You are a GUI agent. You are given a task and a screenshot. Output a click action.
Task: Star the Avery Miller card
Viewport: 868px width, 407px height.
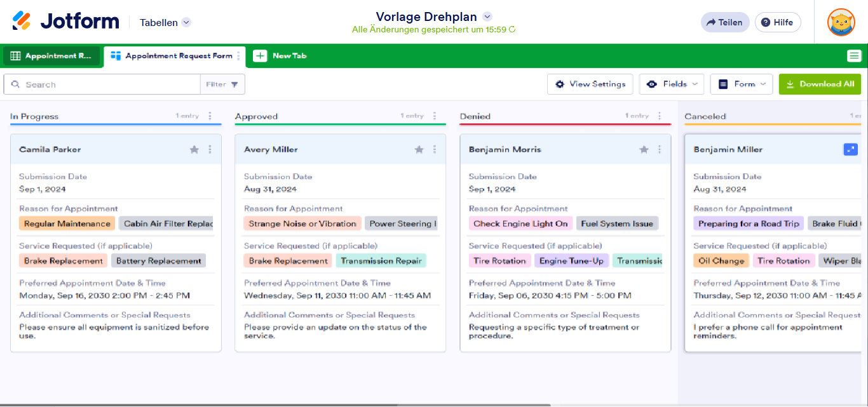(419, 150)
